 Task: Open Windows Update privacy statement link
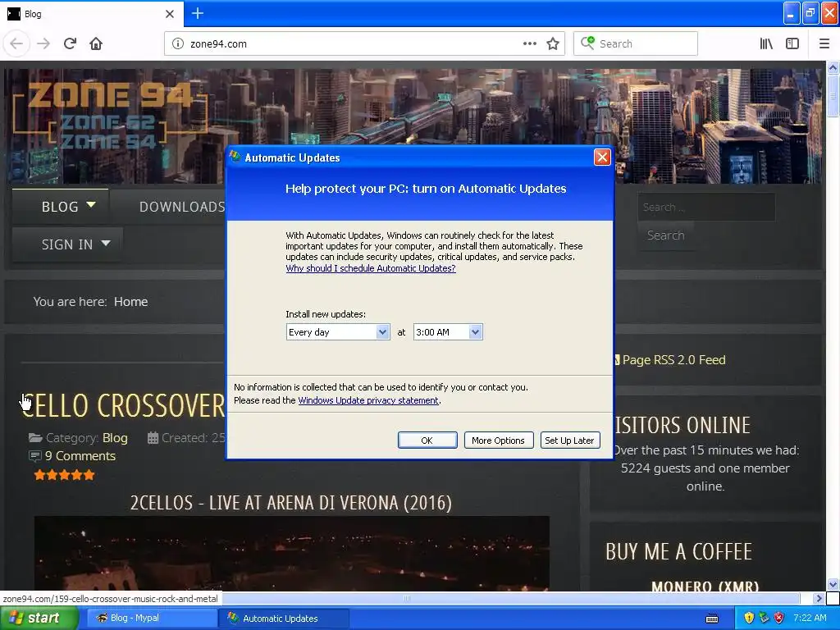coord(368,400)
